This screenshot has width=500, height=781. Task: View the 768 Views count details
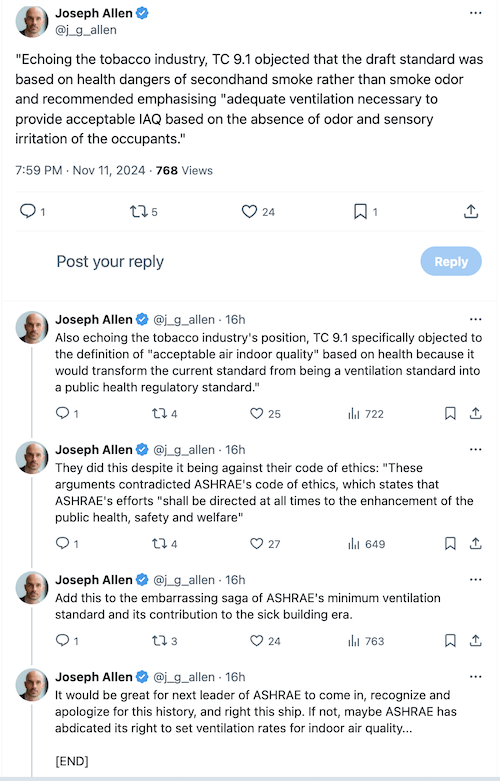coord(184,170)
